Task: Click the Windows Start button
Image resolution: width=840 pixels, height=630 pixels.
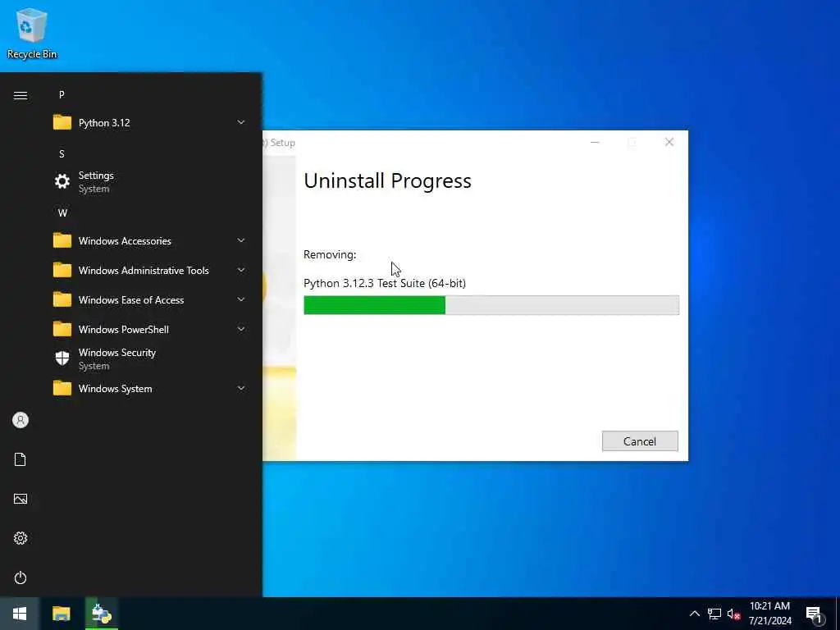Action: click(x=20, y=614)
